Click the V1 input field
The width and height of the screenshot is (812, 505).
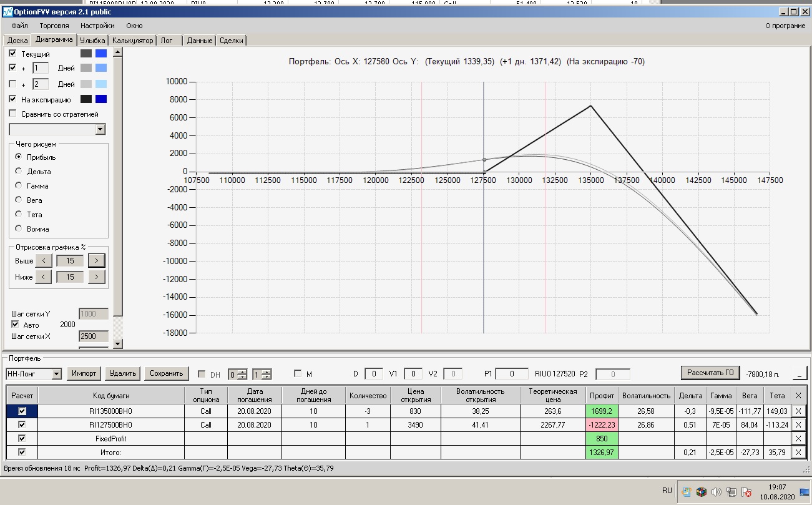[x=413, y=374]
